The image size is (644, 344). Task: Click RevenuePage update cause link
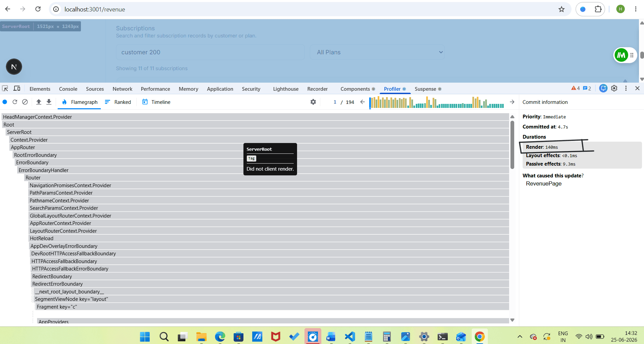(x=544, y=183)
